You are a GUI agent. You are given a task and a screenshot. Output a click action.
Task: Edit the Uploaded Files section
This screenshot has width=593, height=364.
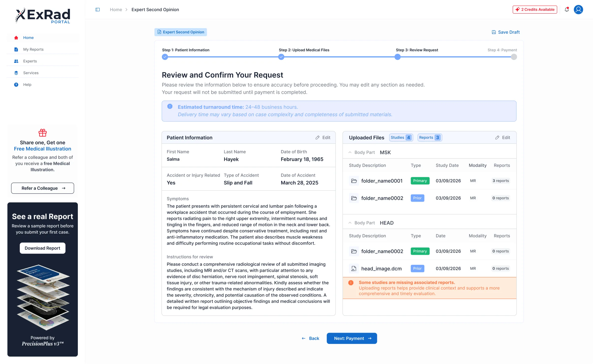(503, 138)
